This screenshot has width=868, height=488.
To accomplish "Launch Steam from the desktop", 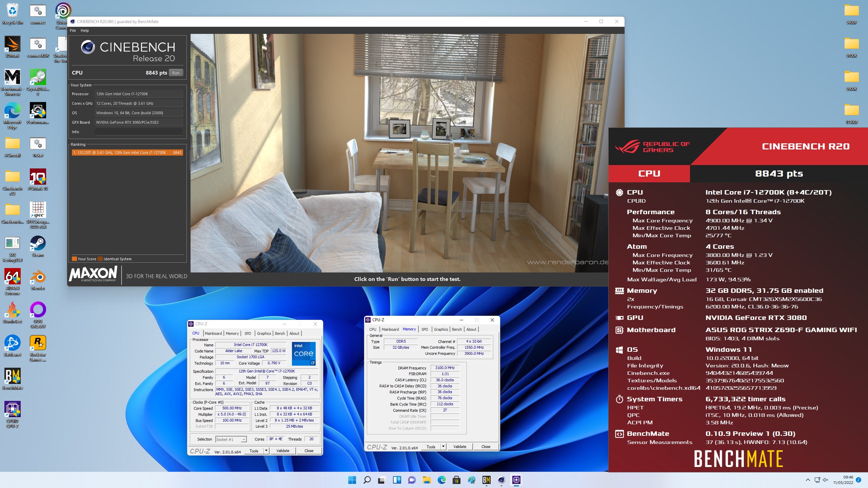I will [x=38, y=246].
